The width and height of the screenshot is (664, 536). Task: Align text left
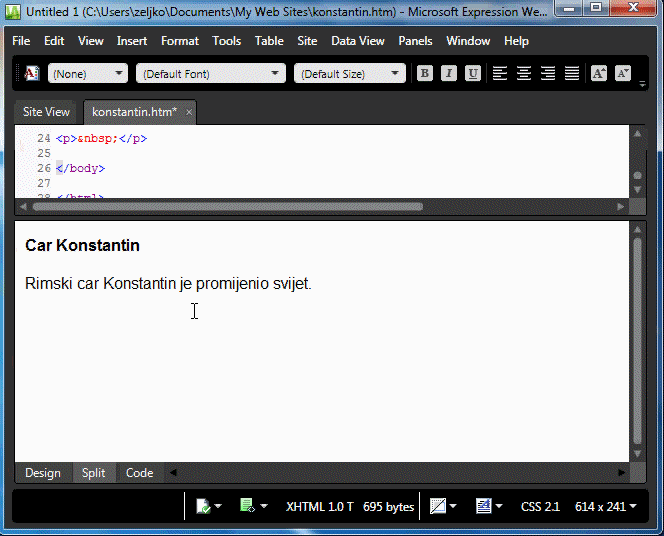500,73
